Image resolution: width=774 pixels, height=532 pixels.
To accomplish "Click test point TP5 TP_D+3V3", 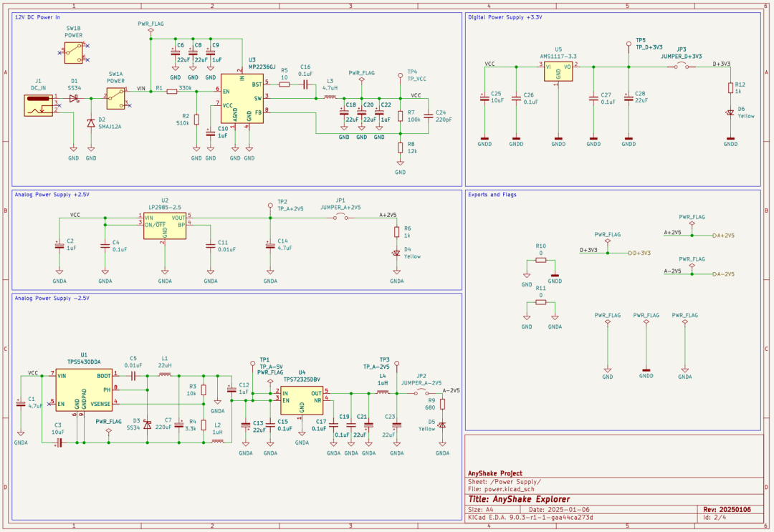I will [629, 44].
